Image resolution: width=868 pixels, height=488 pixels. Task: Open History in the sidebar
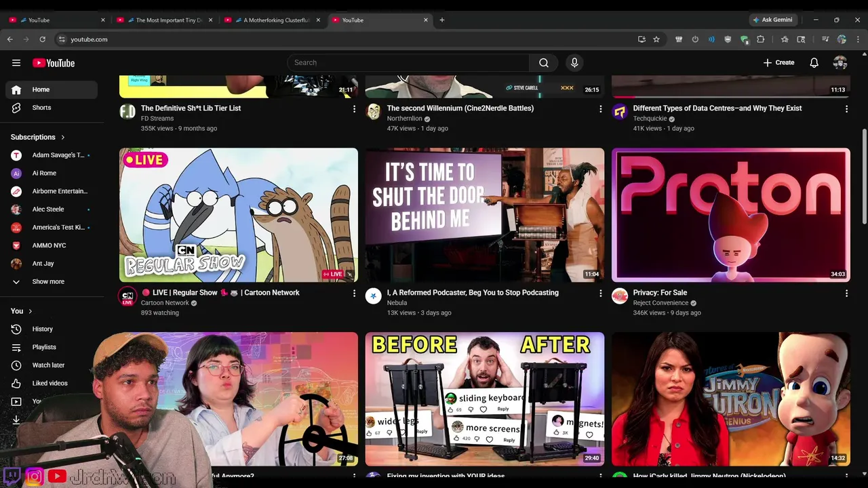[x=52, y=329]
